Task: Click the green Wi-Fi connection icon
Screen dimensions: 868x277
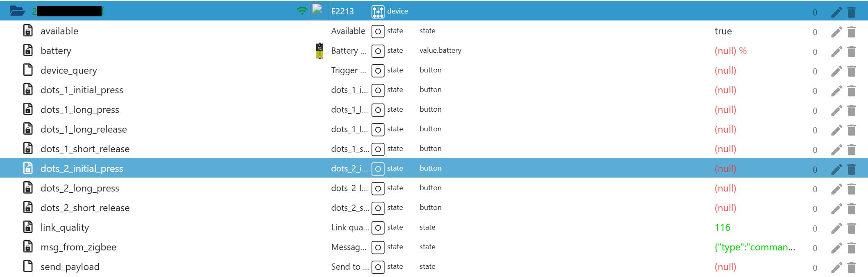Action: 302,11
